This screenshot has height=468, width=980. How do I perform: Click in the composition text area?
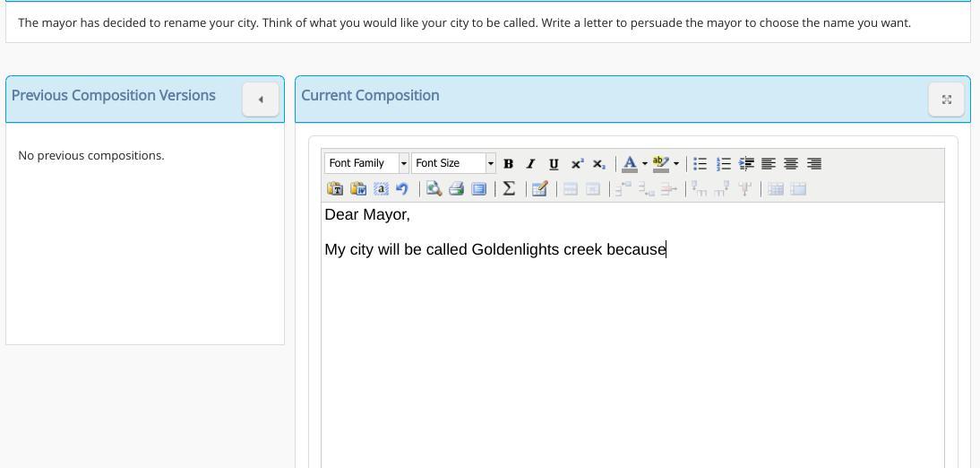[632, 359]
